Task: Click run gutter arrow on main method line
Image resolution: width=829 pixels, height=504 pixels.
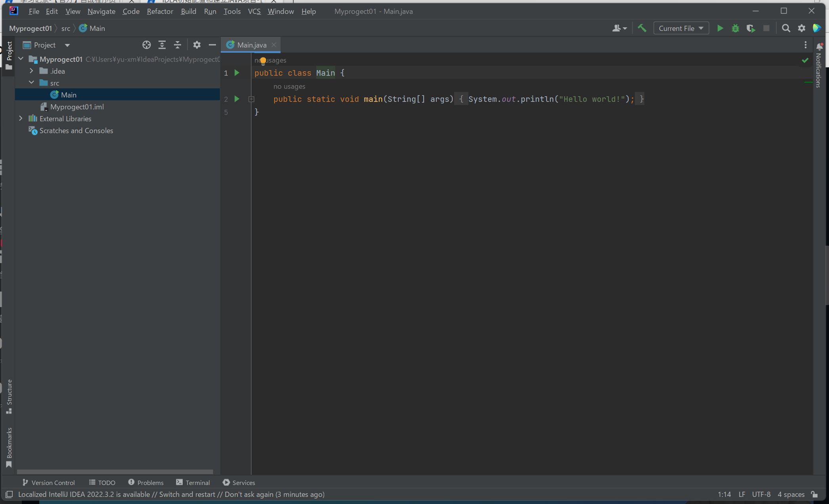Action: click(x=237, y=99)
